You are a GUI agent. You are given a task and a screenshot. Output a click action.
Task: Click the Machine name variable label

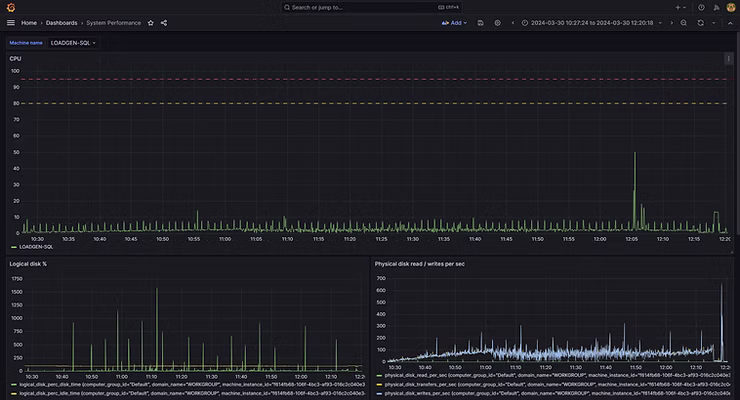click(26, 43)
